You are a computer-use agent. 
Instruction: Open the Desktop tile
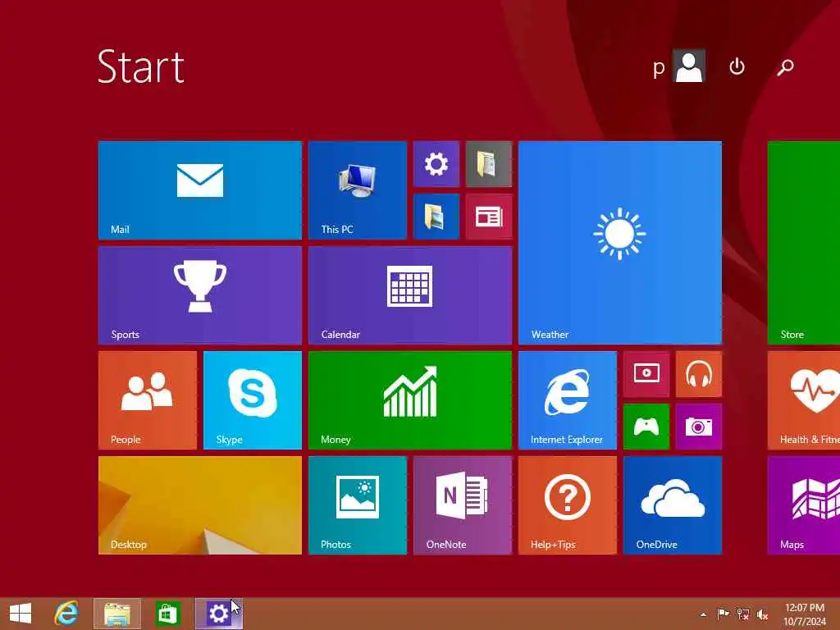200,505
